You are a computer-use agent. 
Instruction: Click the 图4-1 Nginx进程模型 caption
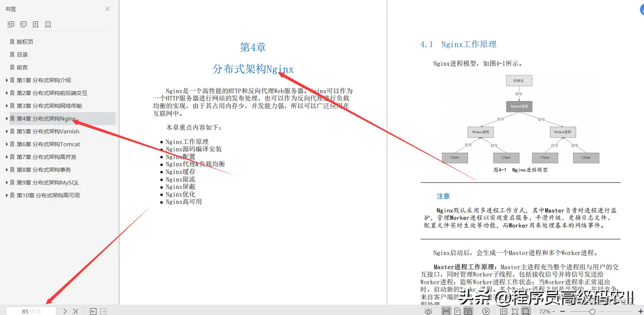520,170
